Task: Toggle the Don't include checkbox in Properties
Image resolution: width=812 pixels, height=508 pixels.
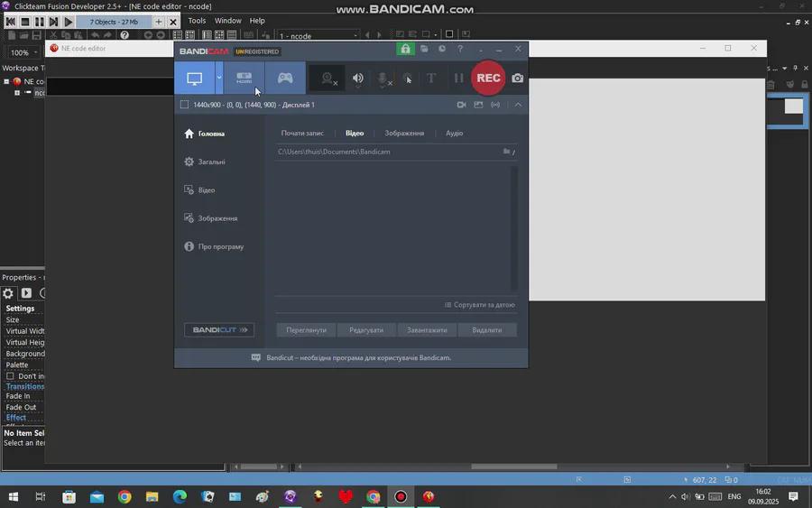Action: click(x=10, y=376)
